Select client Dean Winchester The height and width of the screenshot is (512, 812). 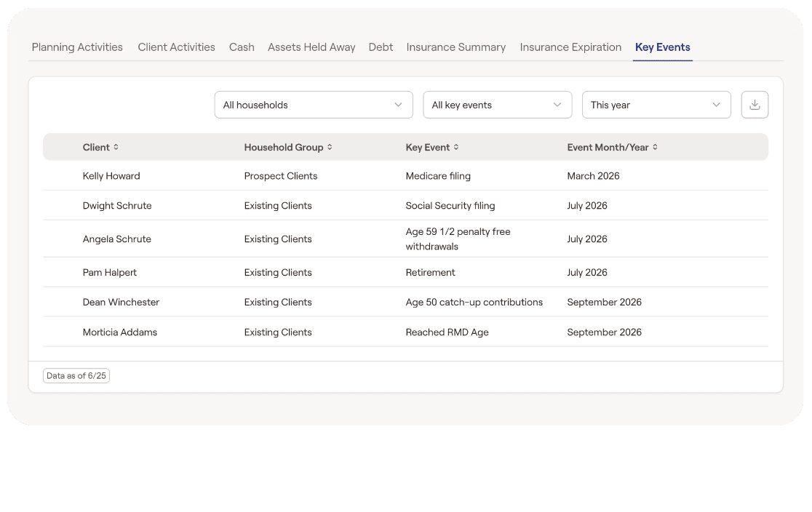tap(122, 303)
